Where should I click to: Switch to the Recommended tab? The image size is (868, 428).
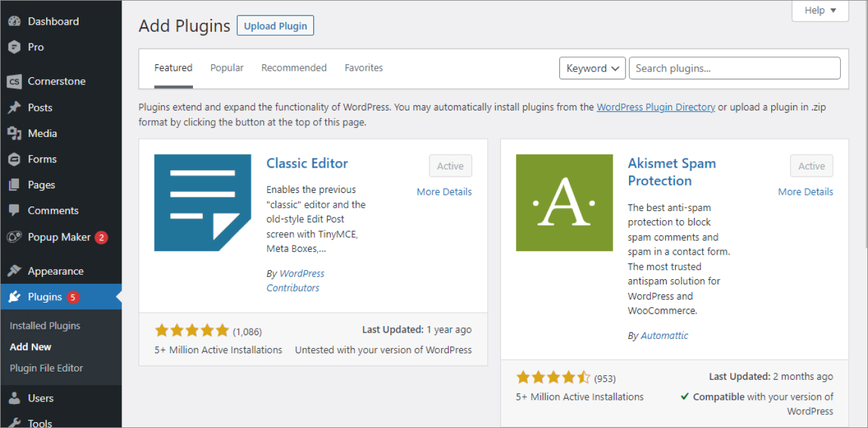pyautogui.click(x=294, y=68)
